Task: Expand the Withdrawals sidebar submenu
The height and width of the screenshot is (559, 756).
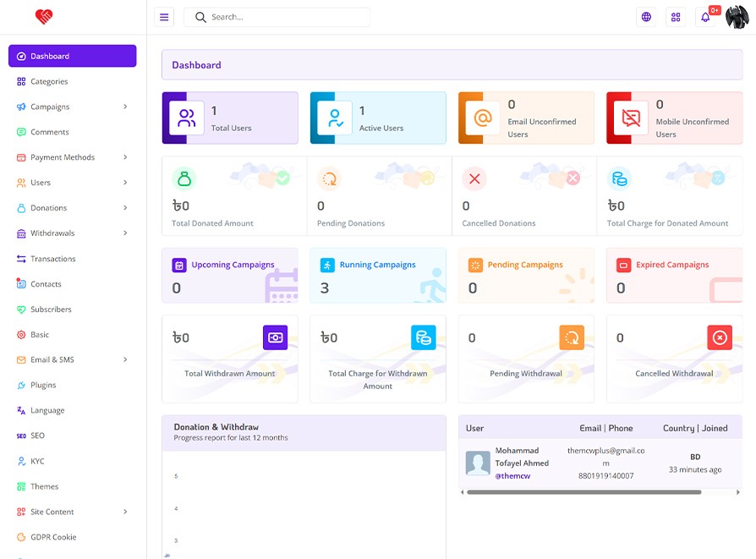Action: 125,233
